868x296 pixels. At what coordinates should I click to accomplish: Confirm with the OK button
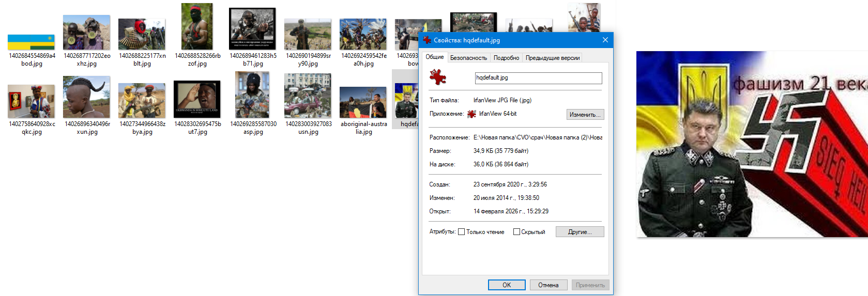[507, 285]
